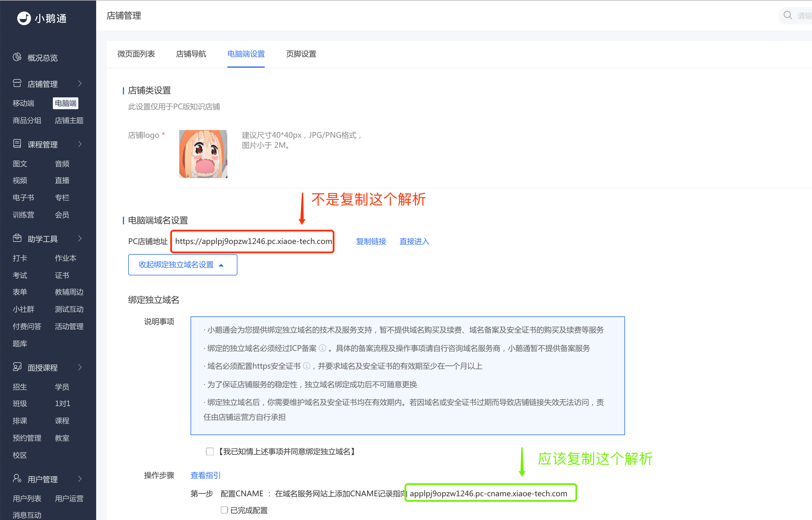Tick the 已完成配置 checkbox
812x520 pixels.
tap(224, 510)
